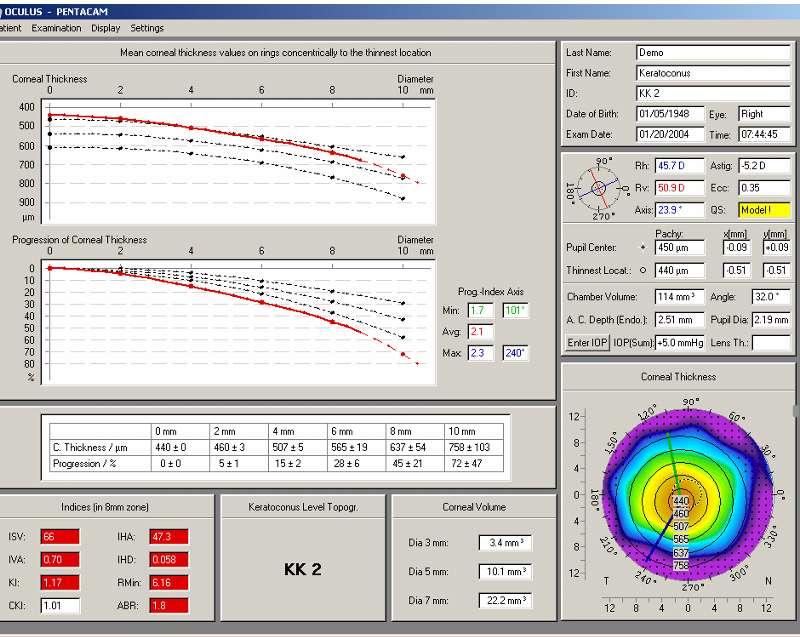
Task: Select the Last Name field containing Demo
Action: click(713, 53)
